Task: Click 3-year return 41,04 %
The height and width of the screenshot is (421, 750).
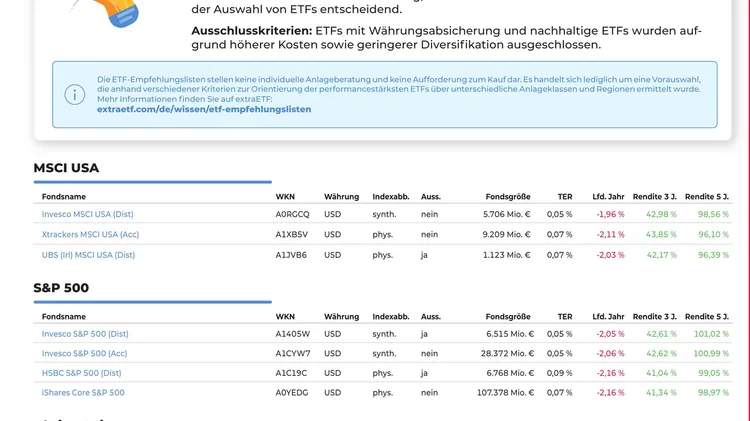Action: point(662,373)
